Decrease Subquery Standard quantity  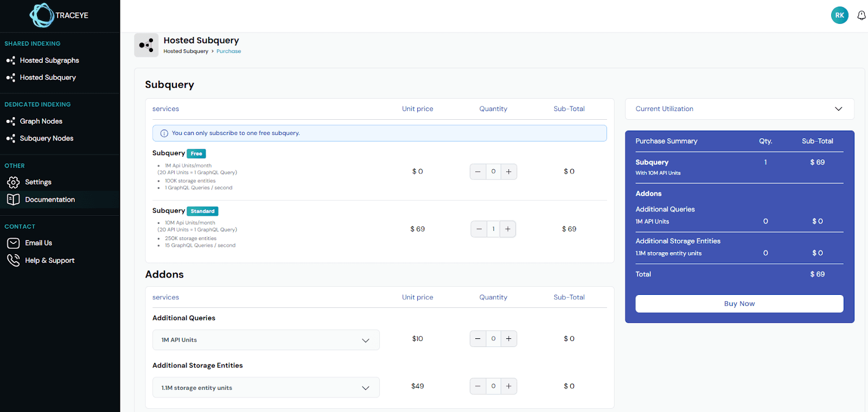tap(479, 229)
